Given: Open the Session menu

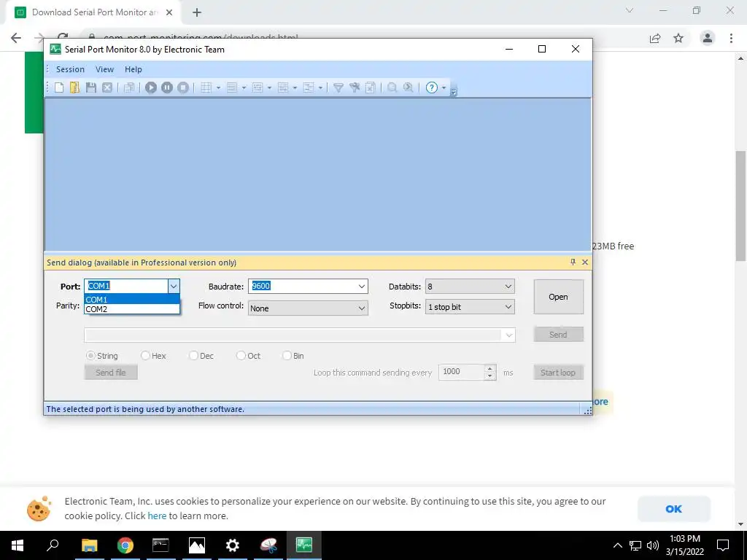Looking at the screenshot, I should point(70,69).
